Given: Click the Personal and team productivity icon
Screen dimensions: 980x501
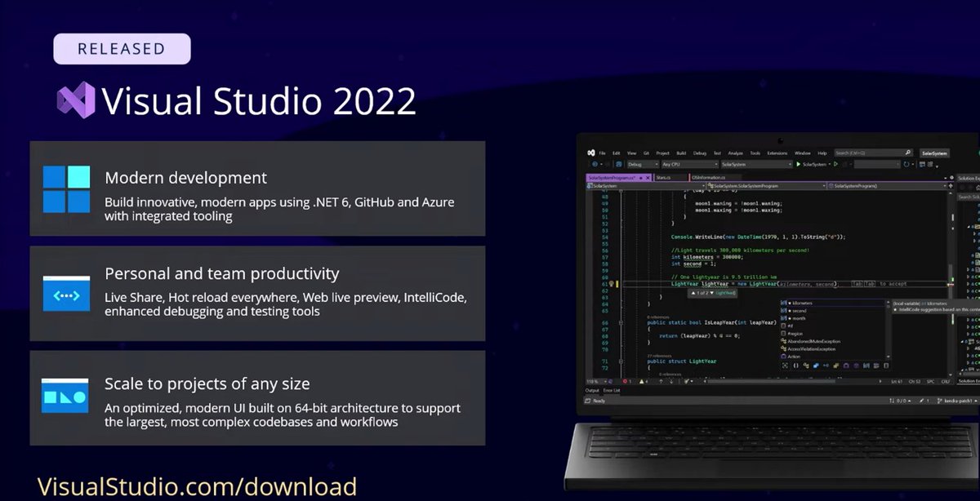Looking at the screenshot, I should (x=66, y=294).
